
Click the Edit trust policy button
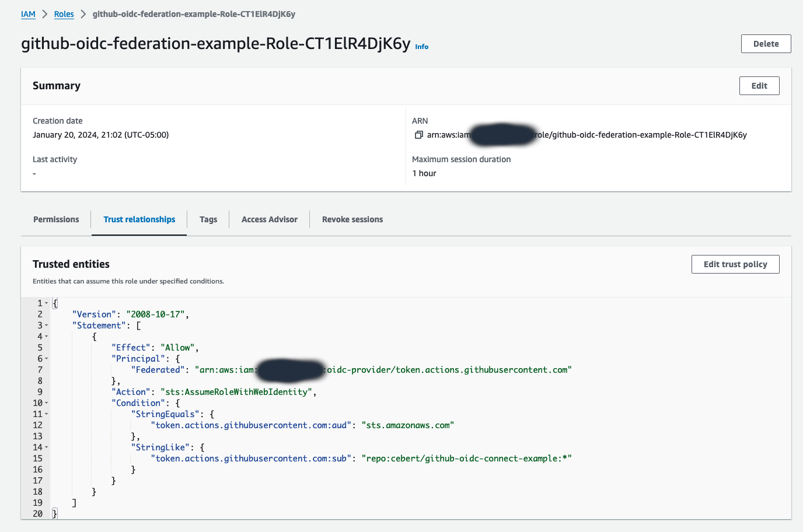pos(735,264)
